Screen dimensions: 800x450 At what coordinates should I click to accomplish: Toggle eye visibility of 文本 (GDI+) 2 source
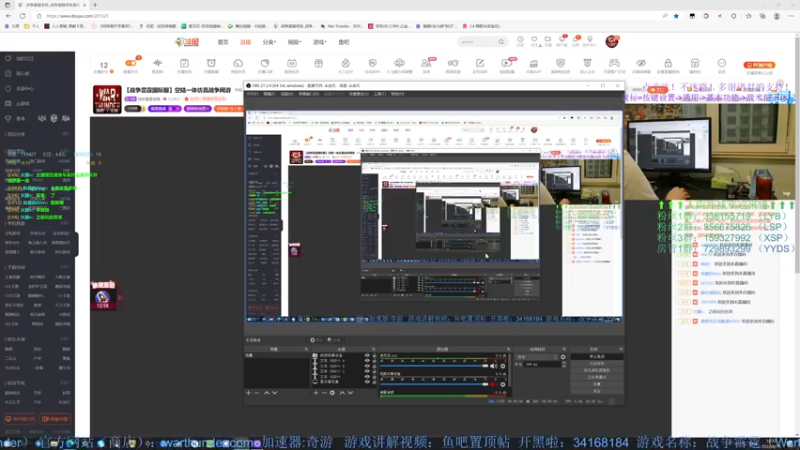click(367, 371)
